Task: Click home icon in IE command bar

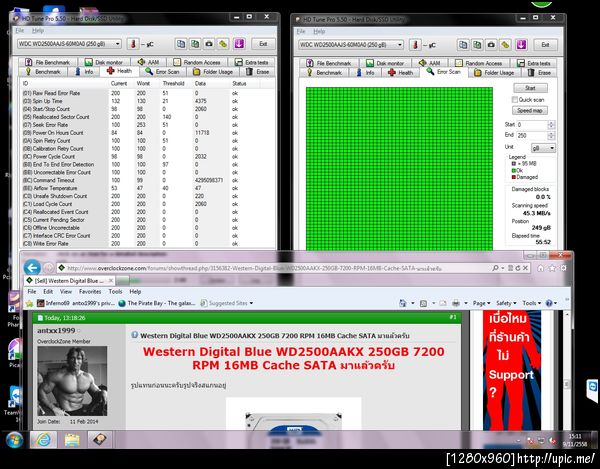Action: point(402,303)
